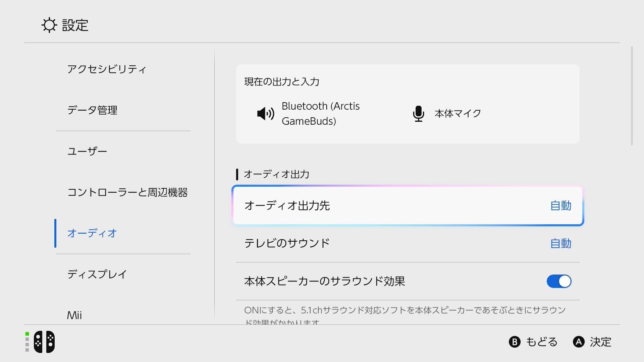This screenshot has height=362, width=644.
Task: Select ユーザー in the sidebar
Action: point(87,151)
